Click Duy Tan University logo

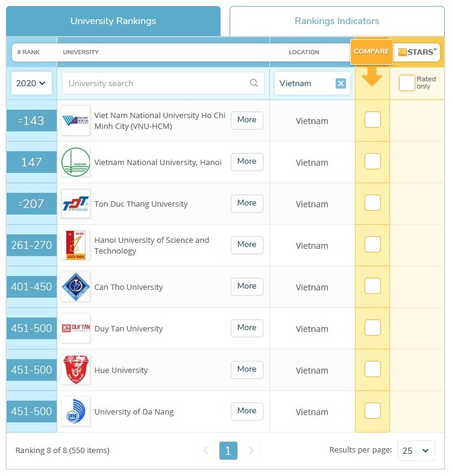75,328
